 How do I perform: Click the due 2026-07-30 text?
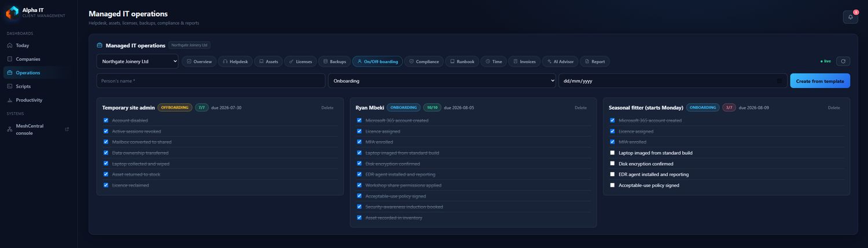pyautogui.click(x=226, y=108)
